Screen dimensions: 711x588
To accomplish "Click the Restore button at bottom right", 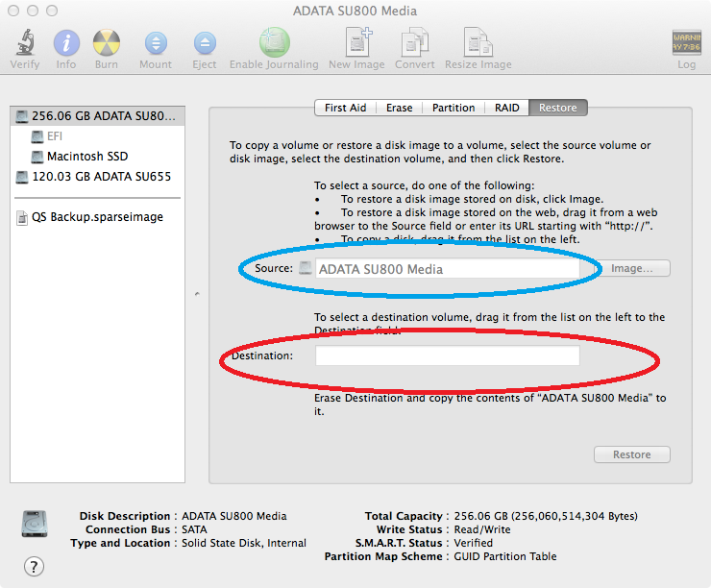I will coord(632,454).
